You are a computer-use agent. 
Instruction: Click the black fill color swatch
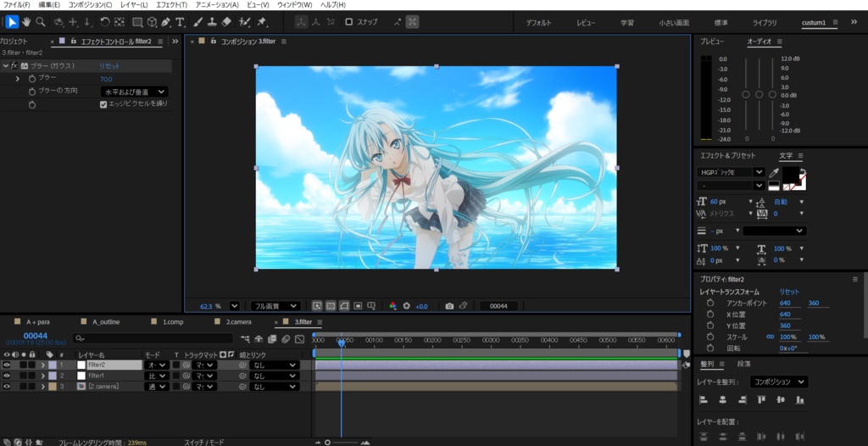790,175
